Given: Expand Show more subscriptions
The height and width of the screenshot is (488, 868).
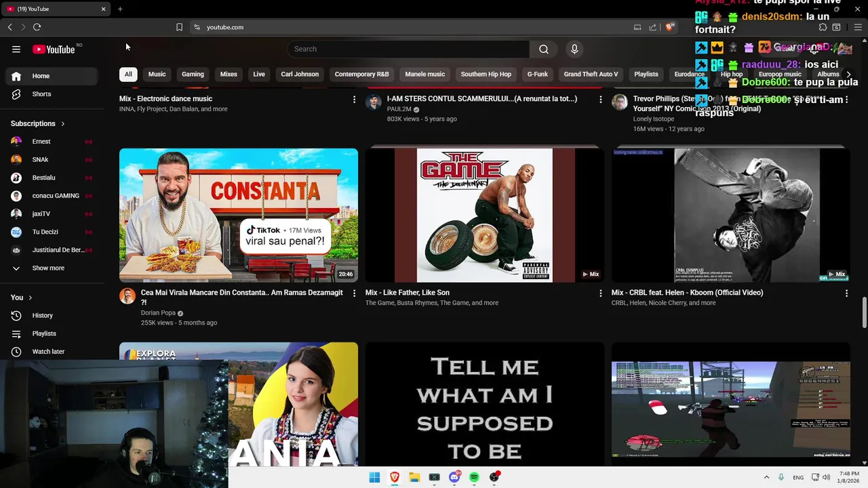Looking at the screenshot, I should coord(49,268).
